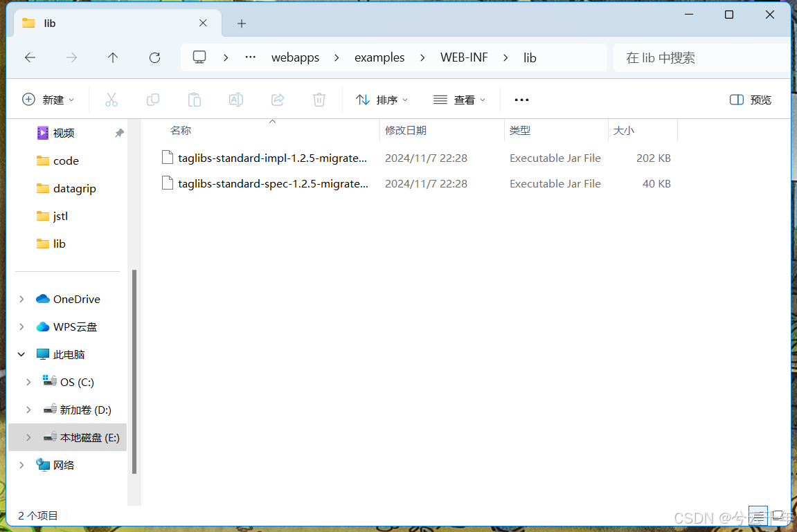
Task: Click the Delete icon on the toolbar
Action: click(x=319, y=99)
